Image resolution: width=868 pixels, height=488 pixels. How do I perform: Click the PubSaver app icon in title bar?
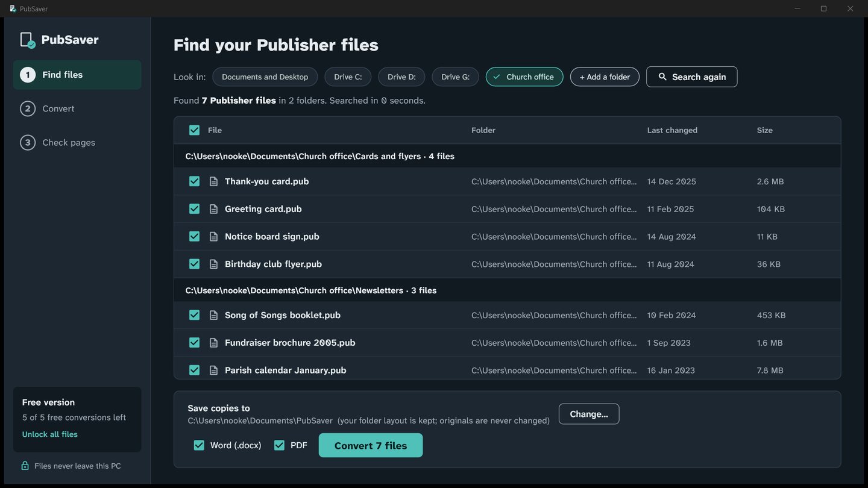click(13, 8)
